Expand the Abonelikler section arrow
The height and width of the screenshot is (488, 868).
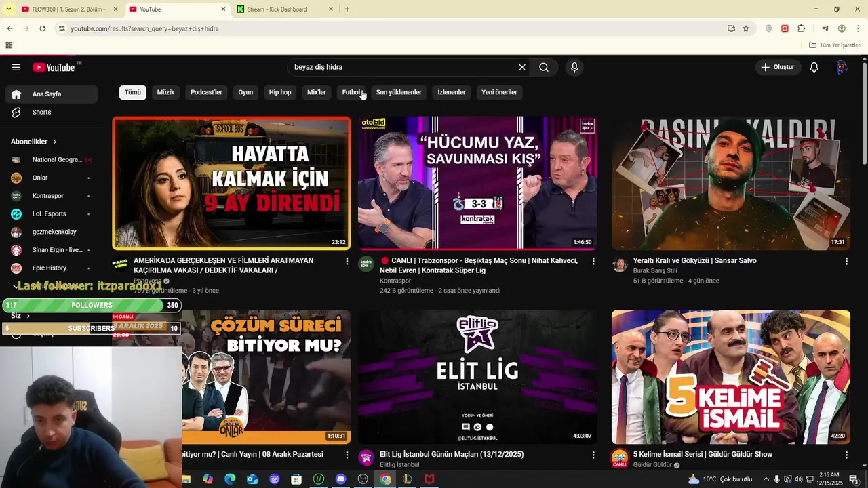coord(54,142)
